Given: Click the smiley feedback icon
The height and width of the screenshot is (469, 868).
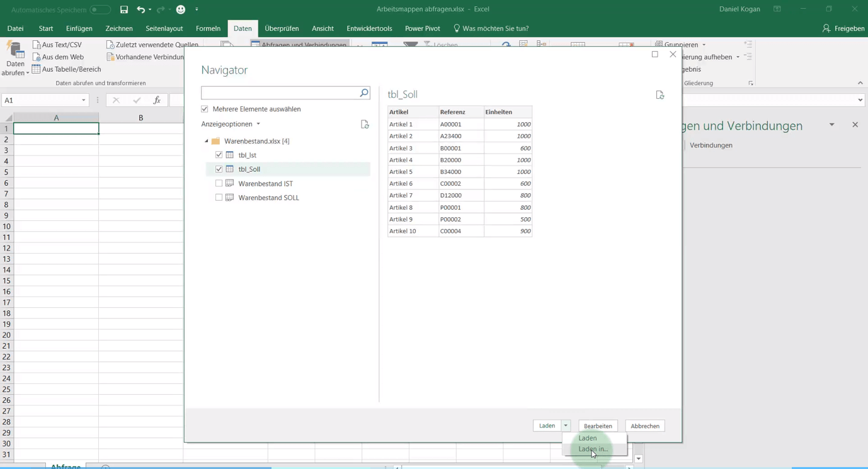Looking at the screenshot, I should (181, 9).
